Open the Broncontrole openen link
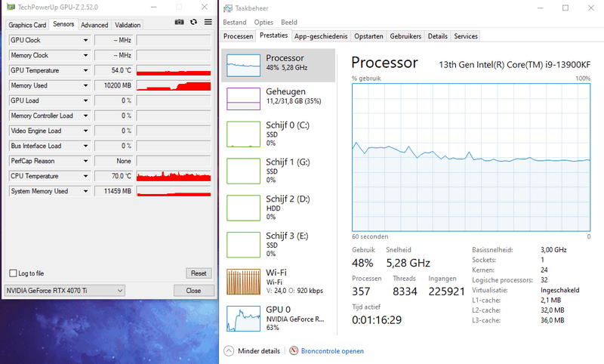604x364 pixels. [332, 351]
